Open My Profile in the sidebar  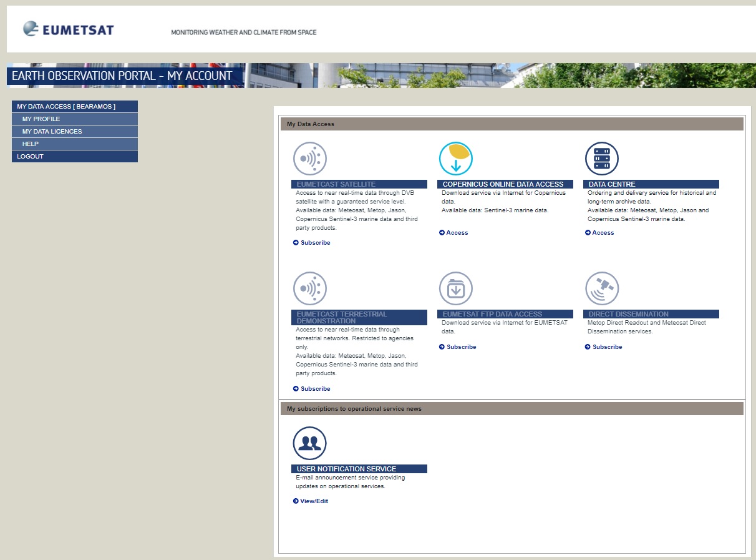click(75, 119)
